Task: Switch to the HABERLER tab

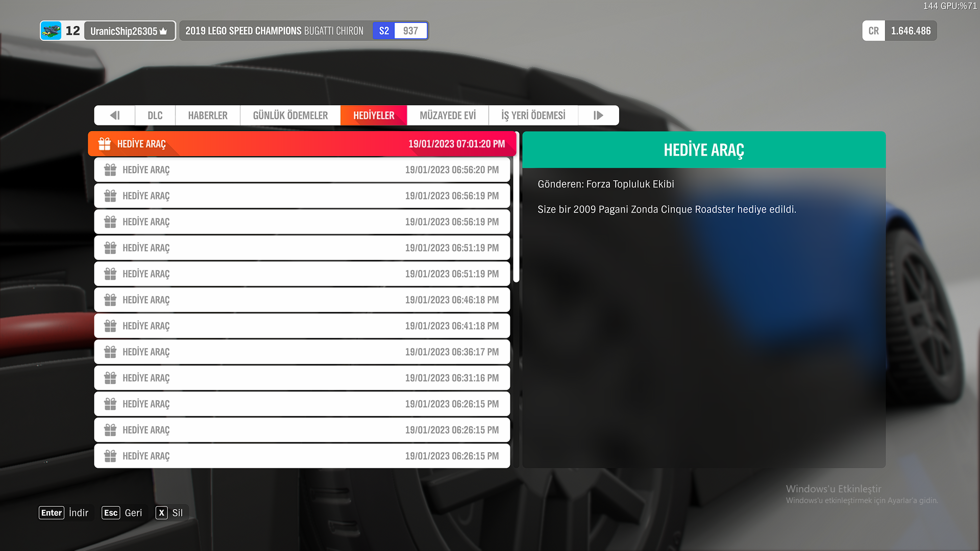Action: click(208, 115)
